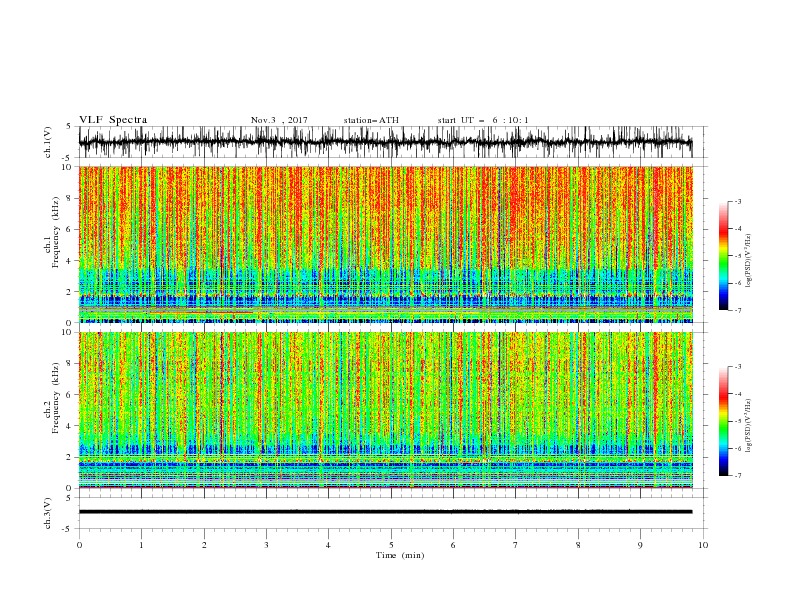The width and height of the screenshot is (792, 612).
Task: Click the ch.1 colorbar log(PSD) label
Action: pos(749,261)
